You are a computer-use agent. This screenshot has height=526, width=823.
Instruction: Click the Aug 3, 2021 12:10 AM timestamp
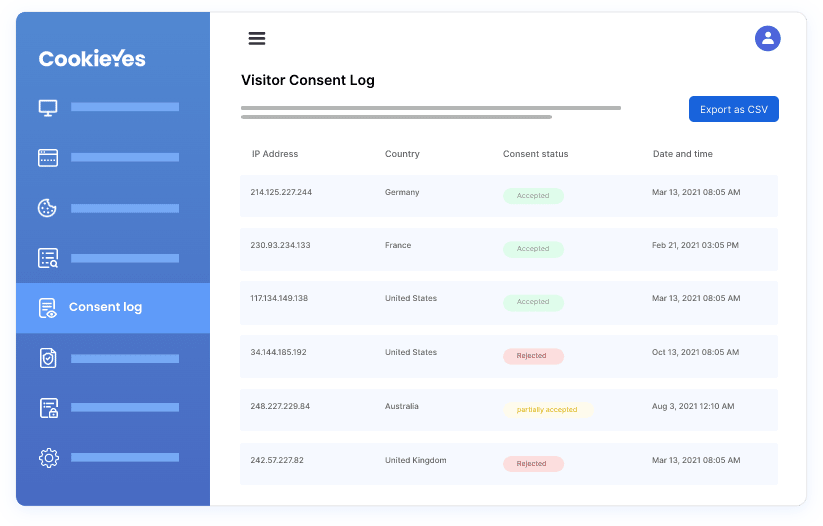pos(693,406)
